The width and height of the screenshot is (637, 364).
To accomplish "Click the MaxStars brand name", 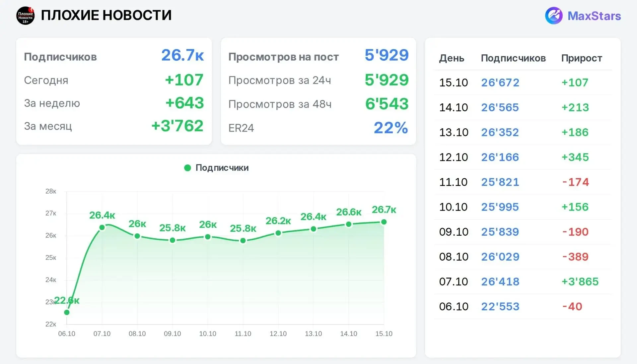I will click(x=594, y=16).
